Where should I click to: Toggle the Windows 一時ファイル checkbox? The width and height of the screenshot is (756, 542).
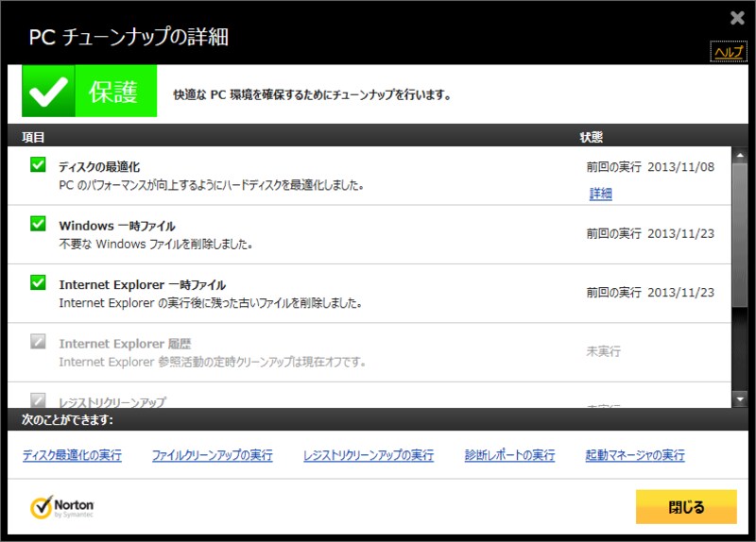pos(38,224)
